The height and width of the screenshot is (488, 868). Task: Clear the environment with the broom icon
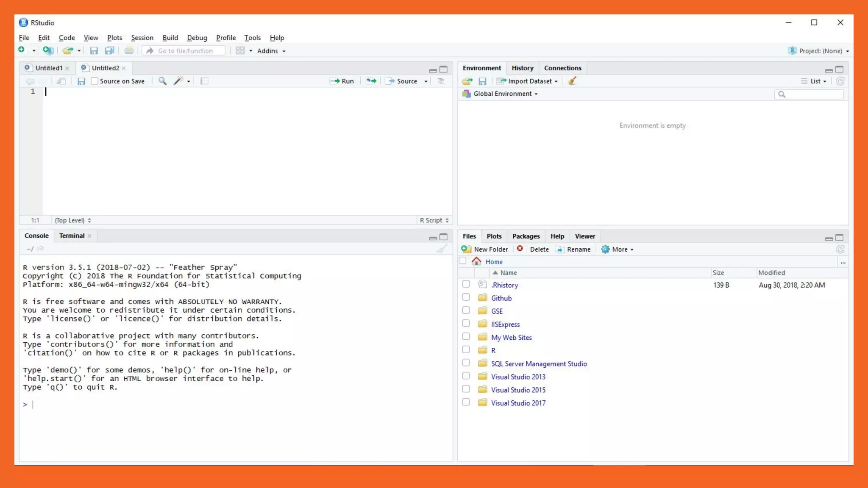pyautogui.click(x=572, y=81)
